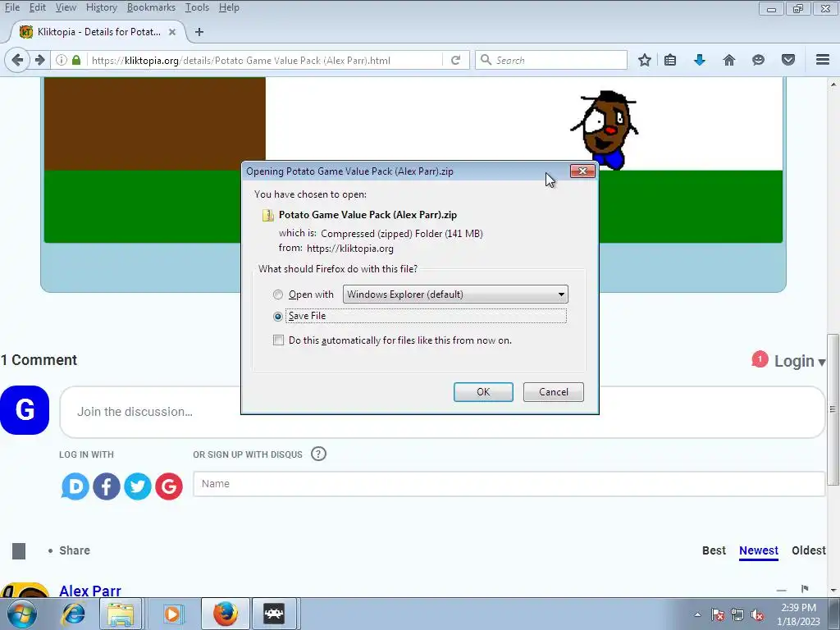Open a new tab with plus button
The width and height of the screenshot is (840, 630).
pyautogui.click(x=199, y=32)
